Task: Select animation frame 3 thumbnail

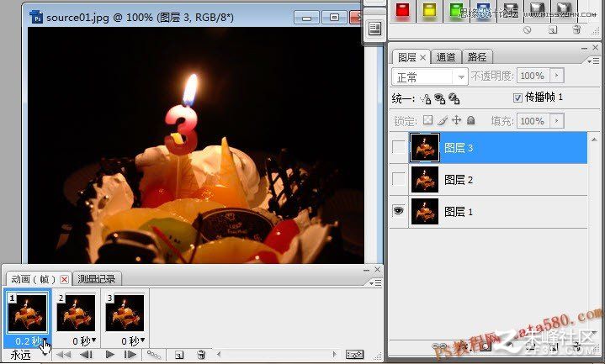Action: pos(125,313)
